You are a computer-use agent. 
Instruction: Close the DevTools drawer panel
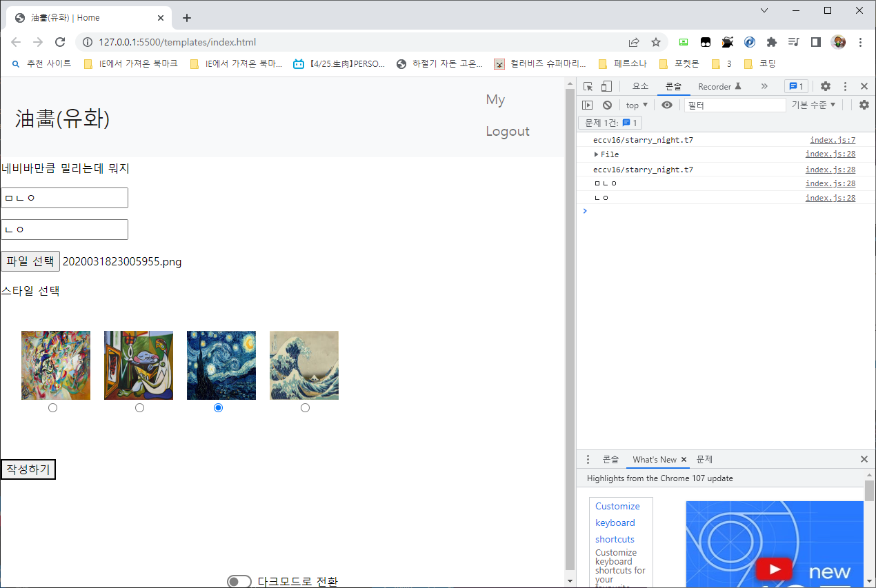tap(864, 459)
